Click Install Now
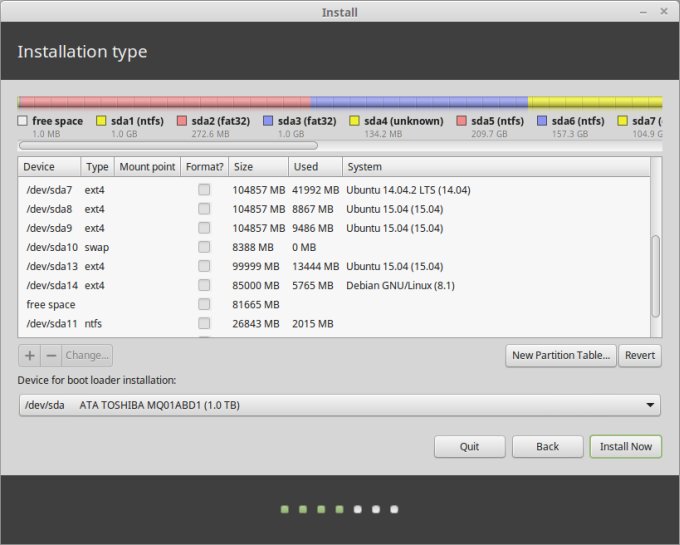The height and width of the screenshot is (545, 680). [626, 447]
